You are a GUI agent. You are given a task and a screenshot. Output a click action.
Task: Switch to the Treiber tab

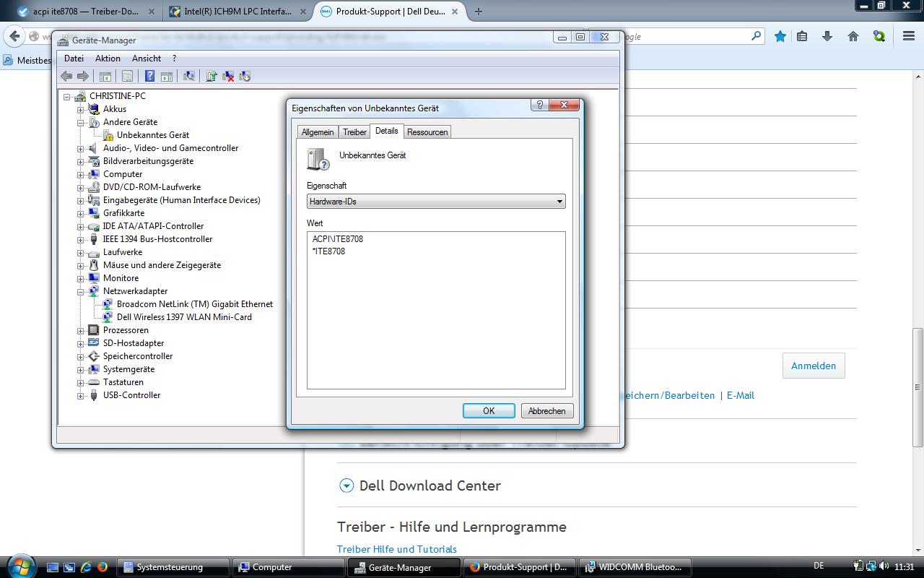(x=354, y=132)
